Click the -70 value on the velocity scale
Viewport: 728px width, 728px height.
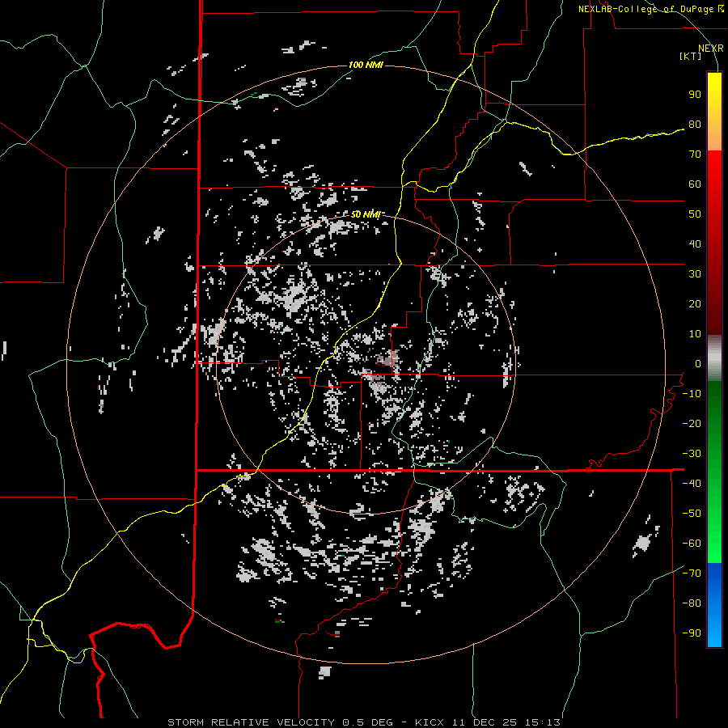[x=692, y=574]
